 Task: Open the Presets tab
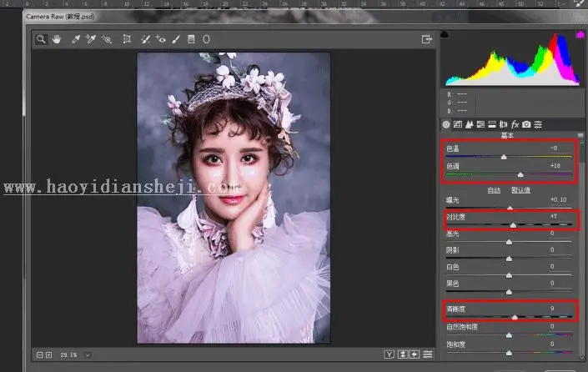pyautogui.click(x=538, y=124)
